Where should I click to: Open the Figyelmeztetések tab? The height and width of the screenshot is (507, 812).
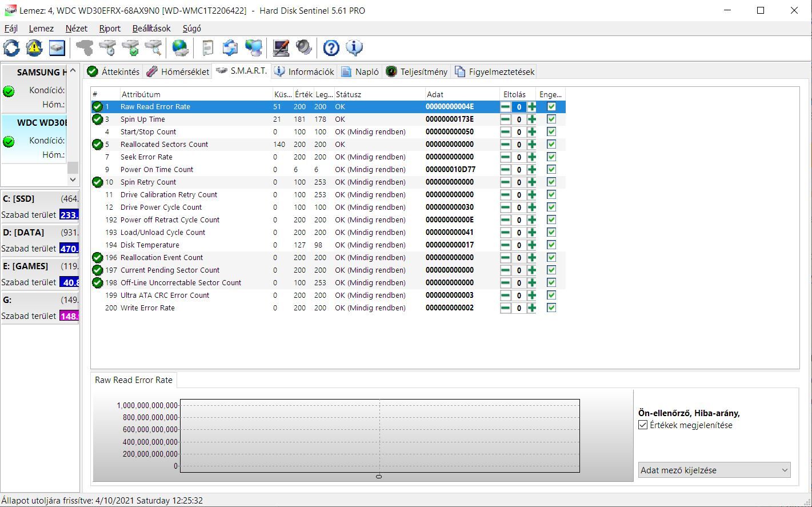(x=495, y=71)
